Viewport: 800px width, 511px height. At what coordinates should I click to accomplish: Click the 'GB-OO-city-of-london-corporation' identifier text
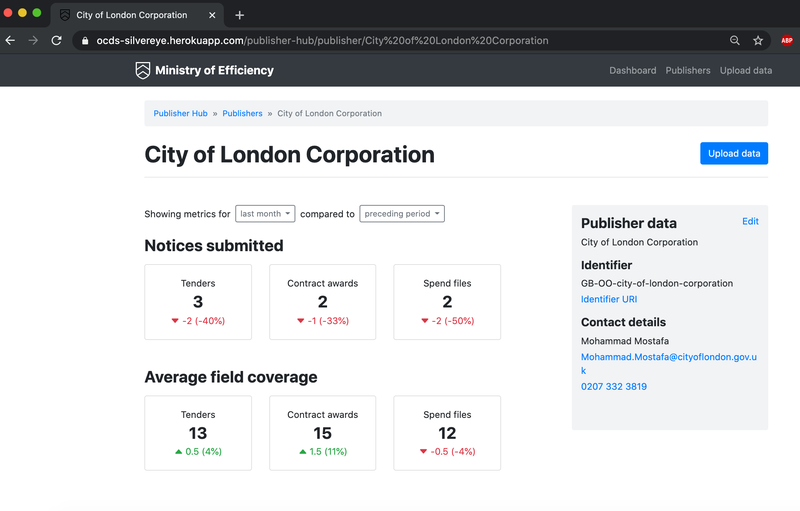pos(657,283)
